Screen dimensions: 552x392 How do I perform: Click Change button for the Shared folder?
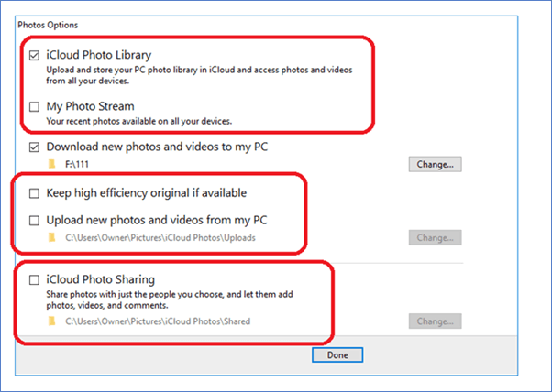tap(435, 321)
